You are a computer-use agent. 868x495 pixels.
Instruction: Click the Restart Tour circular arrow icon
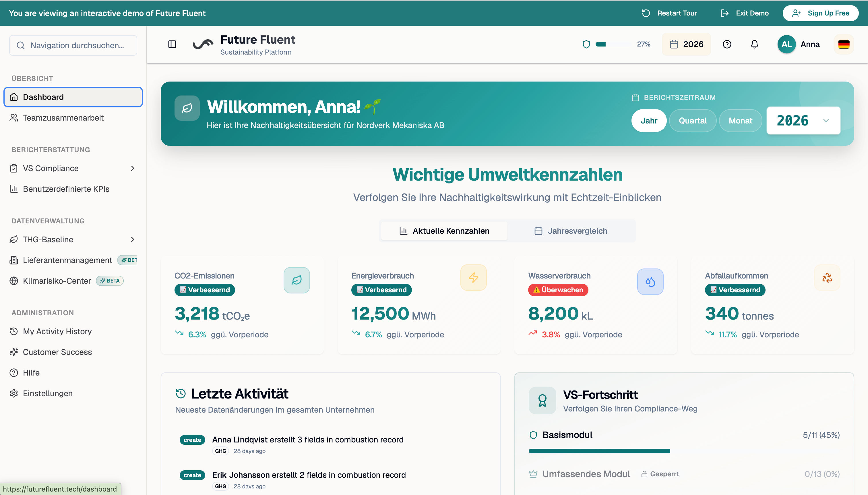tap(646, 13)
